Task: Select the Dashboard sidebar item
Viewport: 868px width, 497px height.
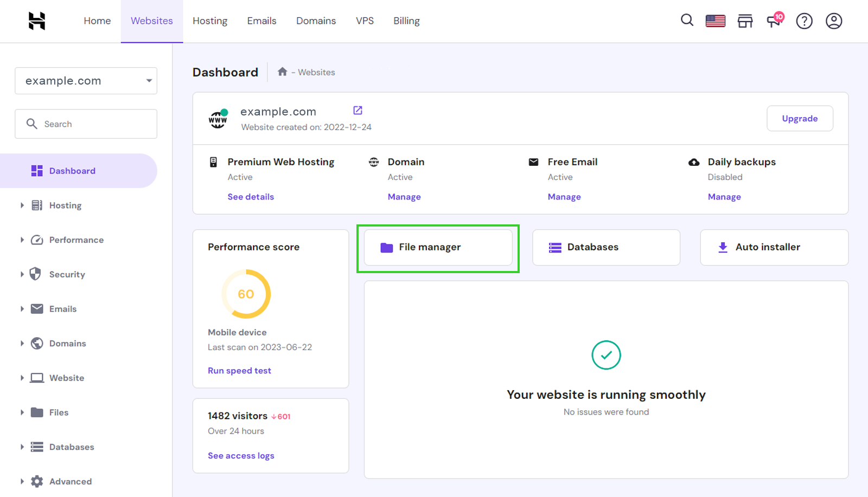Action: point(79,171)
